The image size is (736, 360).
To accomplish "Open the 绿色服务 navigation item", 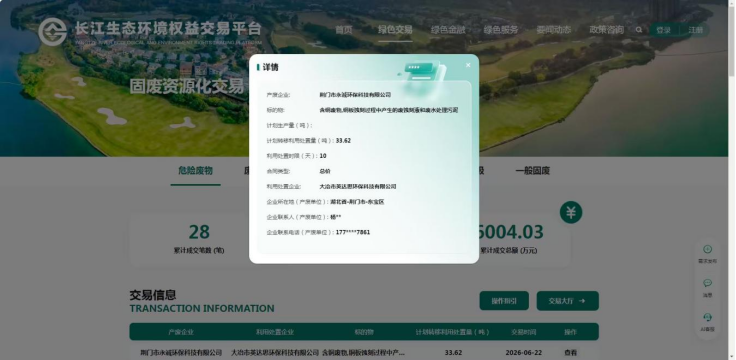I will (x=501, y=30).
